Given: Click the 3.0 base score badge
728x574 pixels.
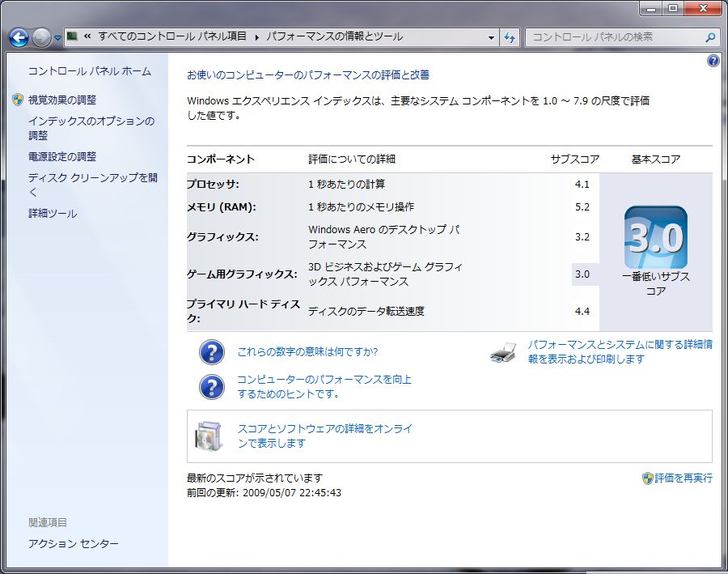Looking at the screenshot, I should coord(655,237).
